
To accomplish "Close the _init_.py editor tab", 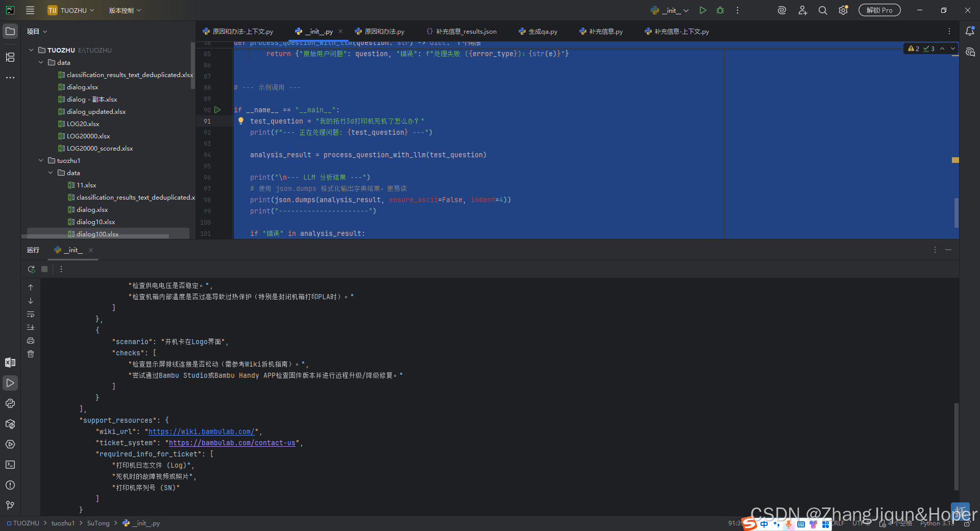I will 340,32.
